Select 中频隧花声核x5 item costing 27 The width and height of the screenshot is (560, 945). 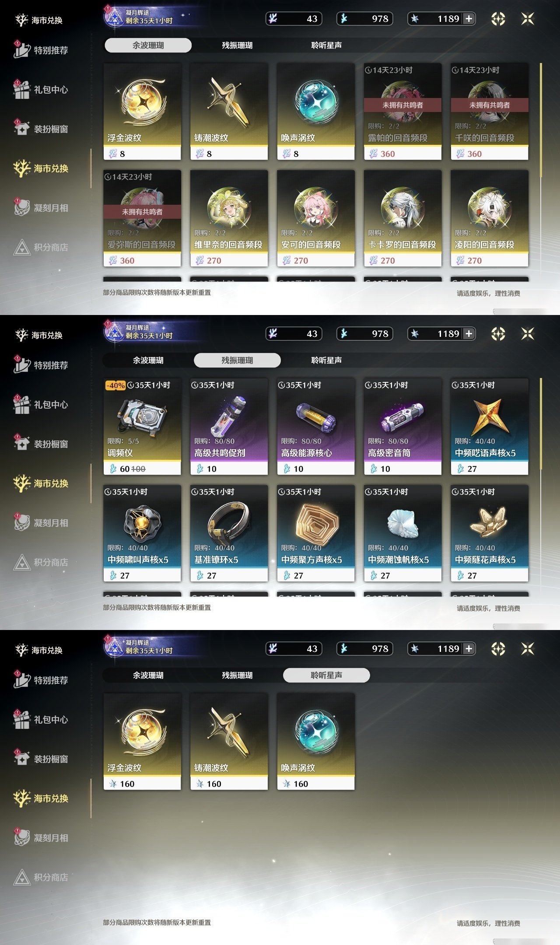pos(490,533)
